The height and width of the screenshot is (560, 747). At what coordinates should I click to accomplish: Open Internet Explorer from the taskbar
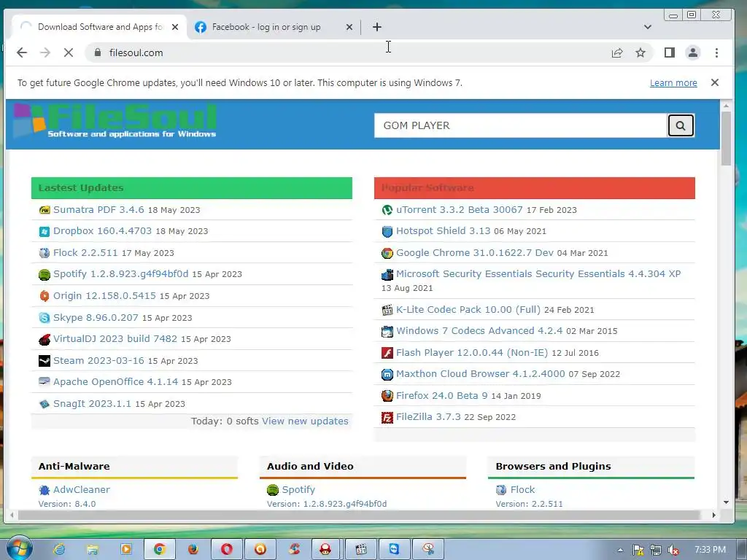click(x=60, y=550)
